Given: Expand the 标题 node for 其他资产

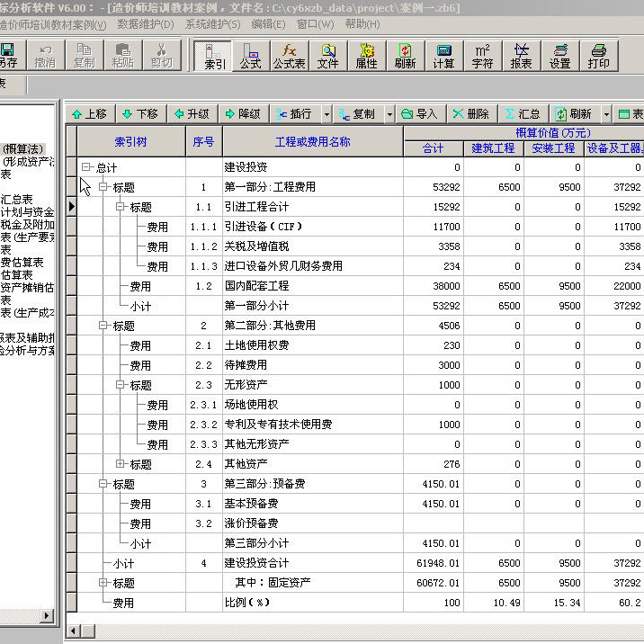Looking at the screenshot, I should pyautogui.click(x=121, y=464).
